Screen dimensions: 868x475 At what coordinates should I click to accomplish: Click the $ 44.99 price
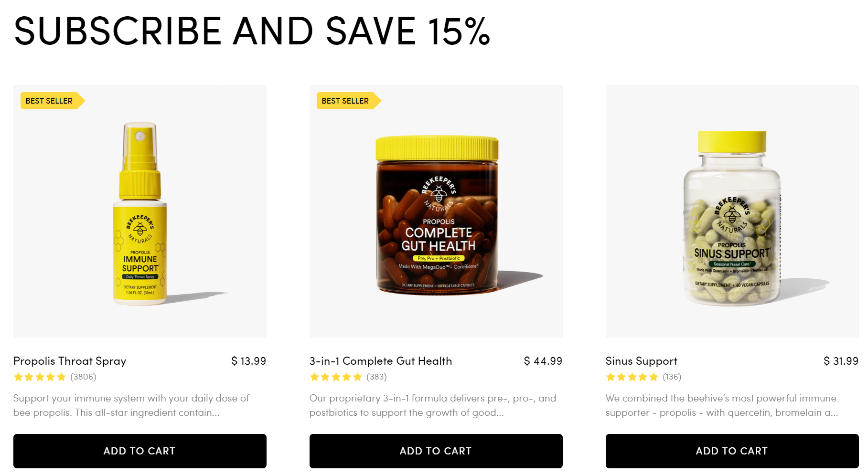(x=543, y=361)
